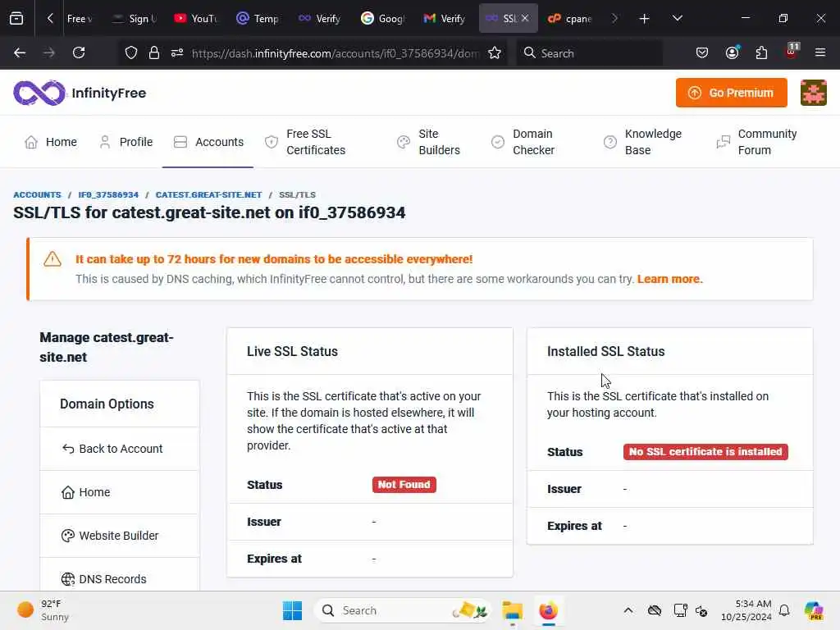Open the clock showing 5:34 AM
The image size is (840, 630).
click(x=746, y=610)
